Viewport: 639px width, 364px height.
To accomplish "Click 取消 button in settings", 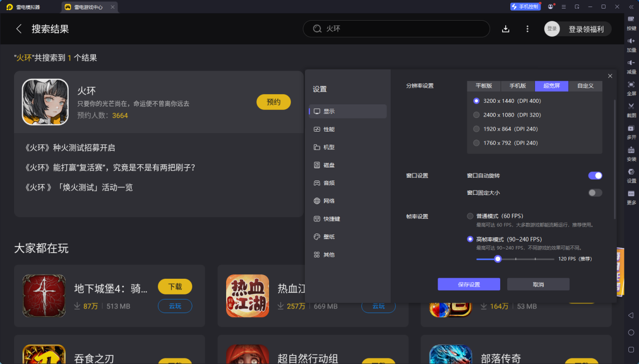I will click(x=539, y=284).
